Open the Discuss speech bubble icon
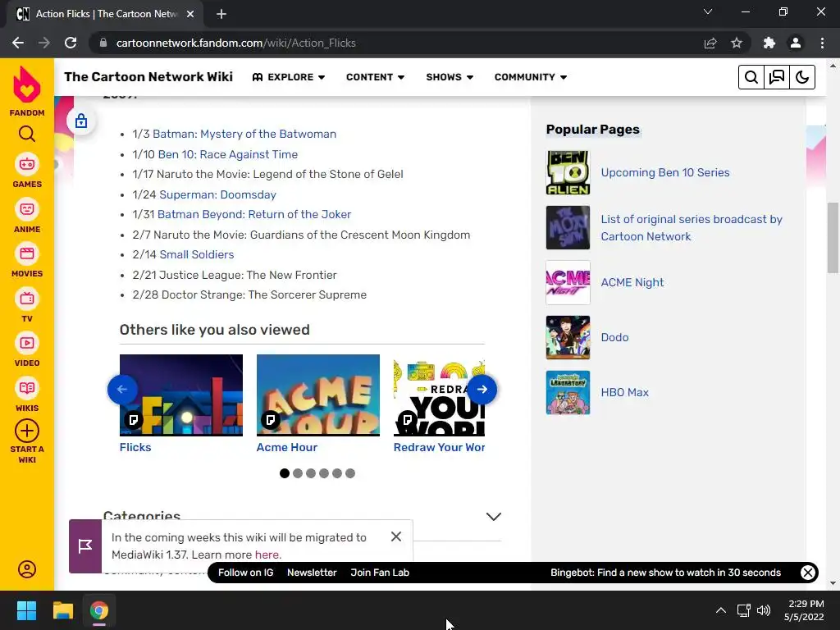Viewport: 840px width, 630px height. pyautogui.click(x=777, y=77)
